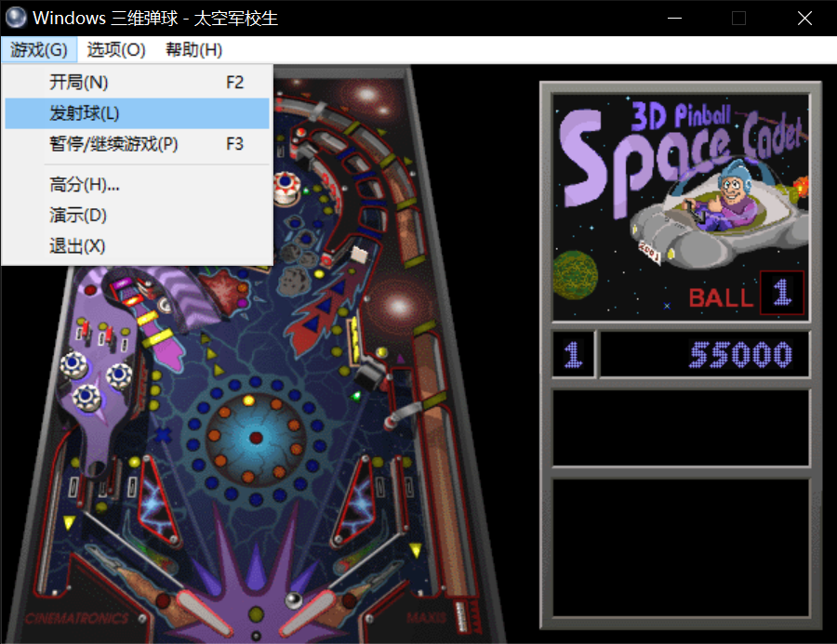Open the 帮助(H) menu

[193, 50]
